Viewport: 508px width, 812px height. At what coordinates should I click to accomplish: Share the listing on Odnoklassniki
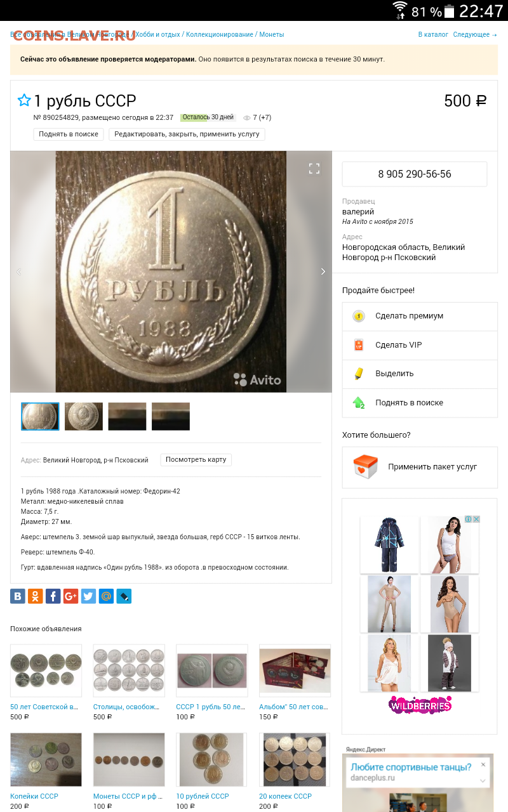pyautogui.click(x=36, y=596)
